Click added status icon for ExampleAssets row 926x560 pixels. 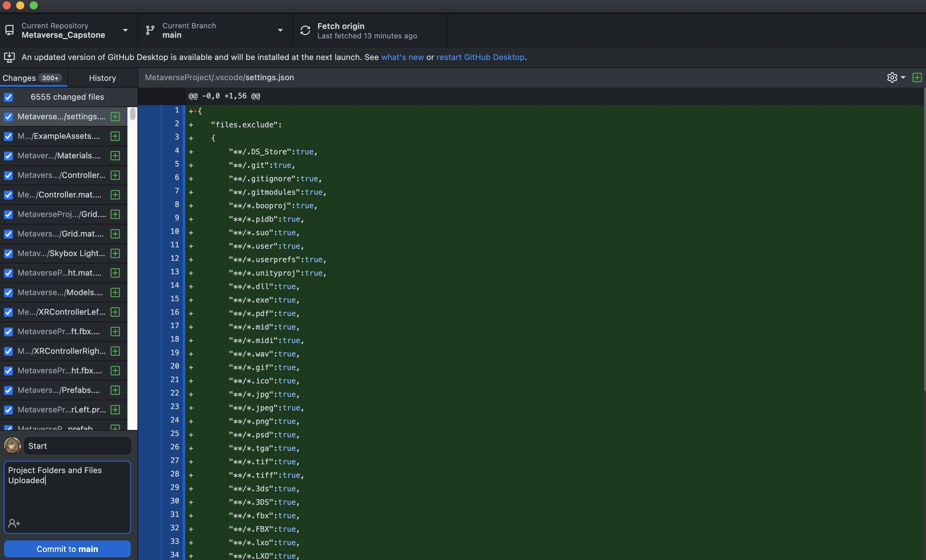pyautogui.click(x=115, y=136)
